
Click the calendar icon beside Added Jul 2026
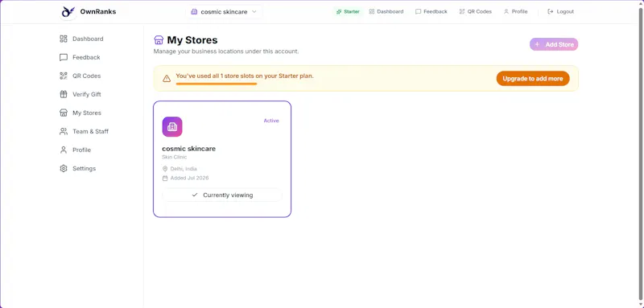tap(165, 178)
